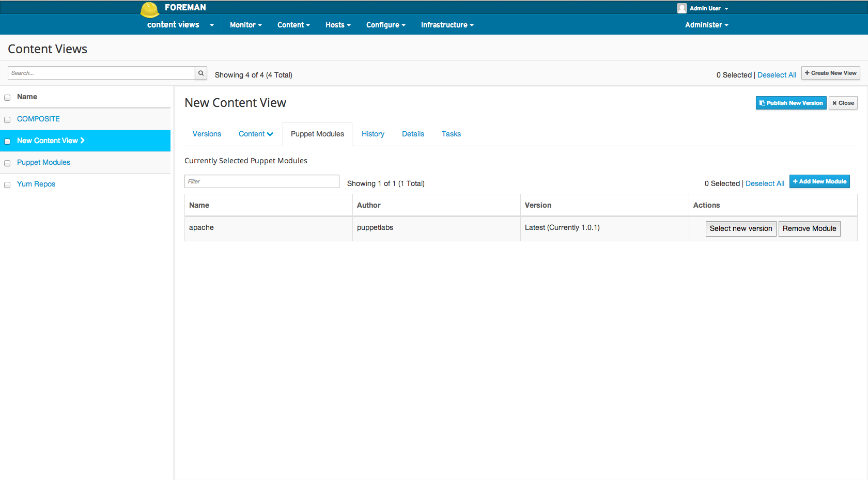Screen dimensions: 868x480
Task: Check the Yum Repos row checkbox
Action: 7,185
